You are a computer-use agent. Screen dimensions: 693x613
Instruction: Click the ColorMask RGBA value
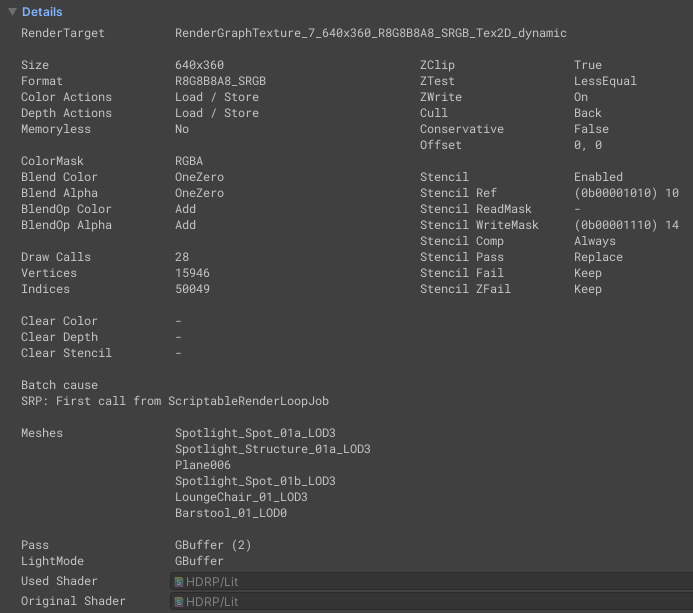tap(190, 161)
